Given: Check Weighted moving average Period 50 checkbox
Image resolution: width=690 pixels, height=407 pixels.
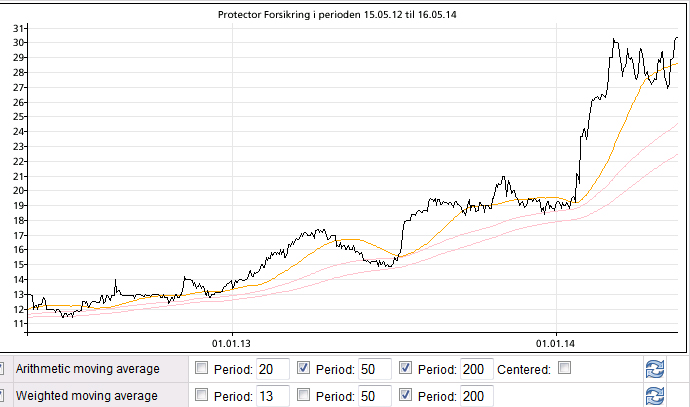Looking at the screenshot, I should pos(304,395).
